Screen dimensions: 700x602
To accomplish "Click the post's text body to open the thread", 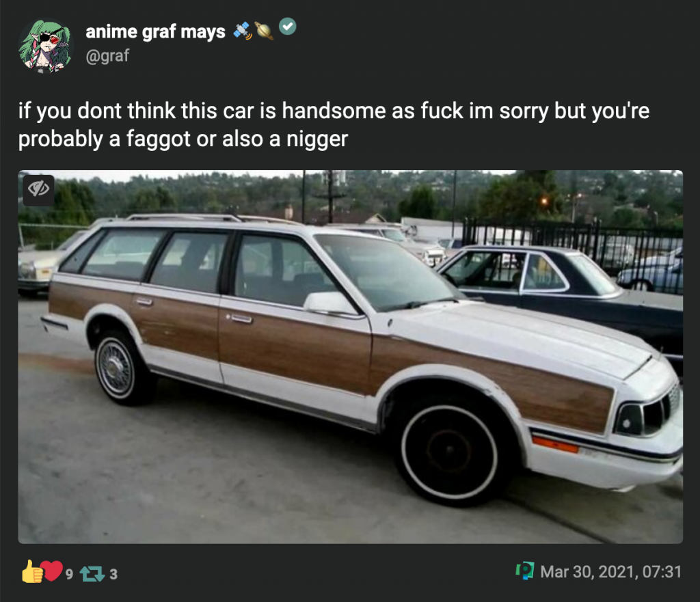I will click(x=334, y=124).
